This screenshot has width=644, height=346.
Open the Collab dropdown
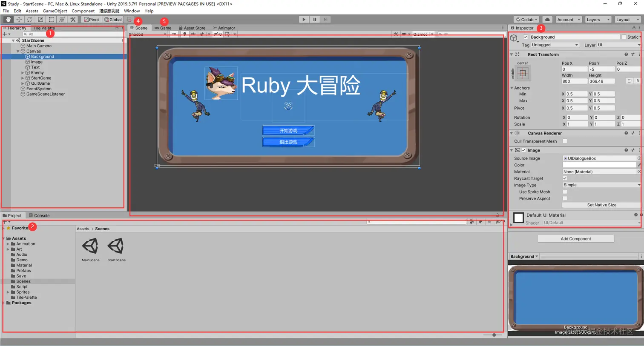(526, 20)
